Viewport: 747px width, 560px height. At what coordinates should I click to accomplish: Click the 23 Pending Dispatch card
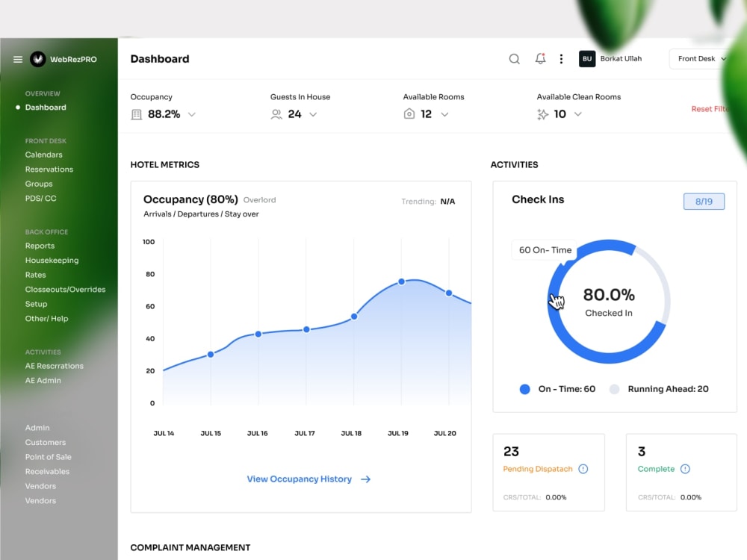(x=548, y=473)
